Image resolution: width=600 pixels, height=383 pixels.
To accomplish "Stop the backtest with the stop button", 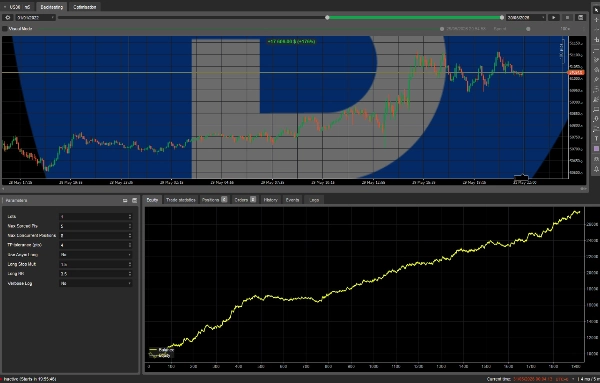I will [567, 18].
